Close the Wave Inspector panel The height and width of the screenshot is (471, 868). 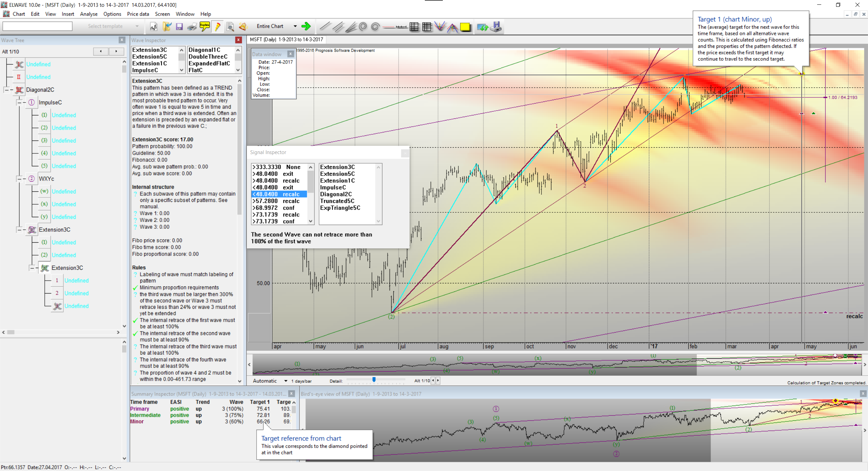click(238, 40)
